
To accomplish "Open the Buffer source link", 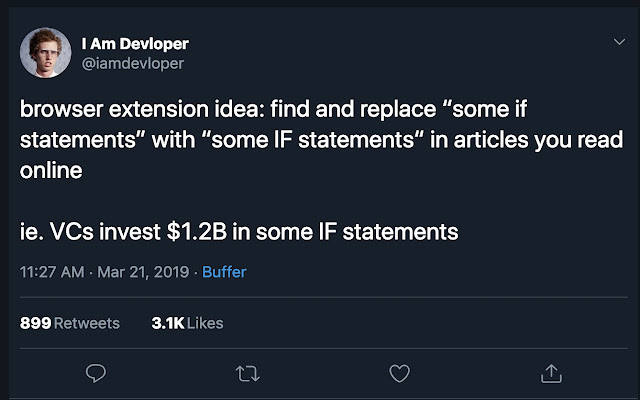I will click(224, 272).
